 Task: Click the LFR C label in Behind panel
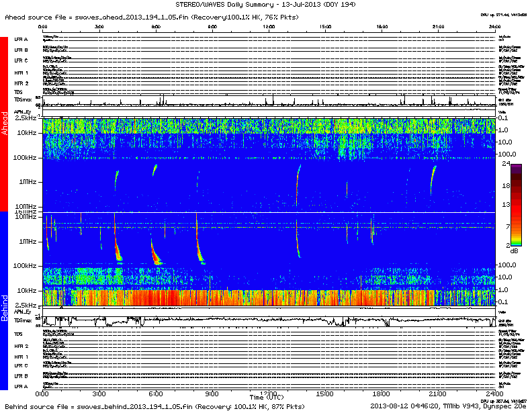[x=21, y=365]
